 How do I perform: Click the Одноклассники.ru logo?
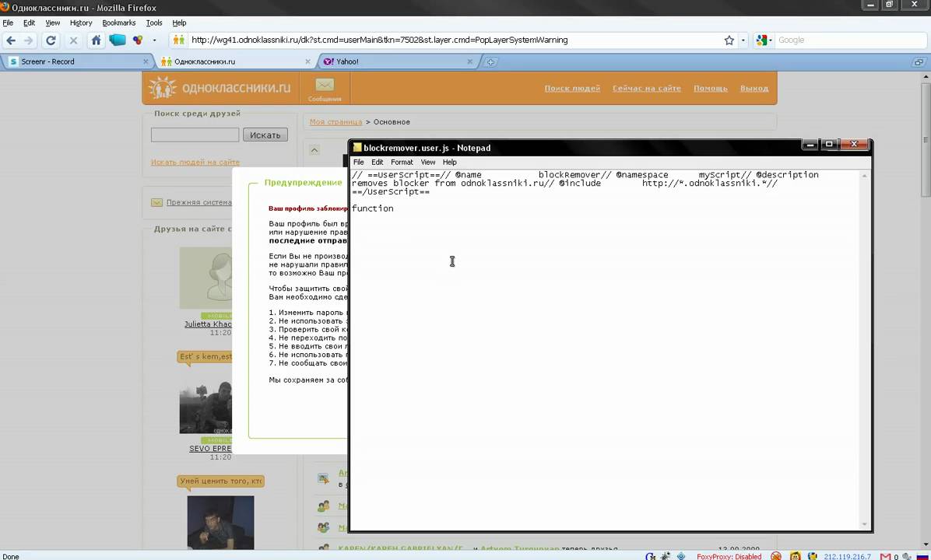(219, 88)
